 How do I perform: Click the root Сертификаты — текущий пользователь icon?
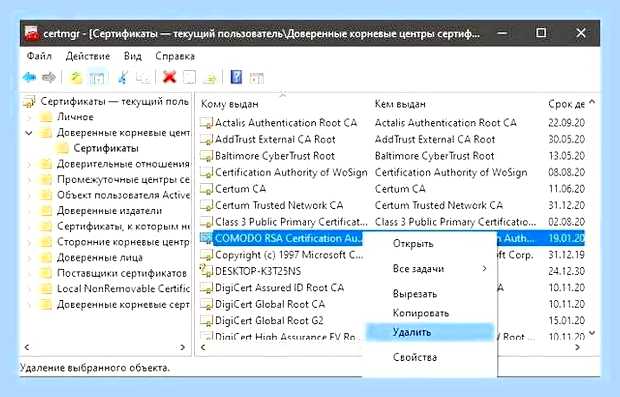[x=29, y=102]
